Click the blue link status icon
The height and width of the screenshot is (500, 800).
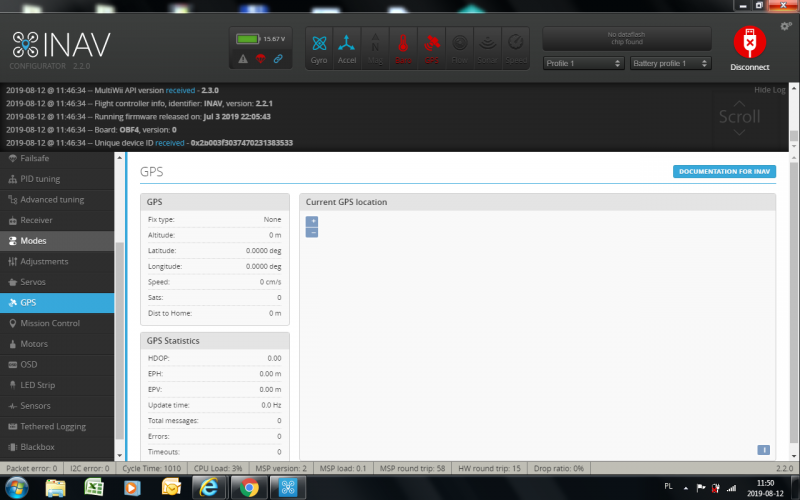(277, 59)
